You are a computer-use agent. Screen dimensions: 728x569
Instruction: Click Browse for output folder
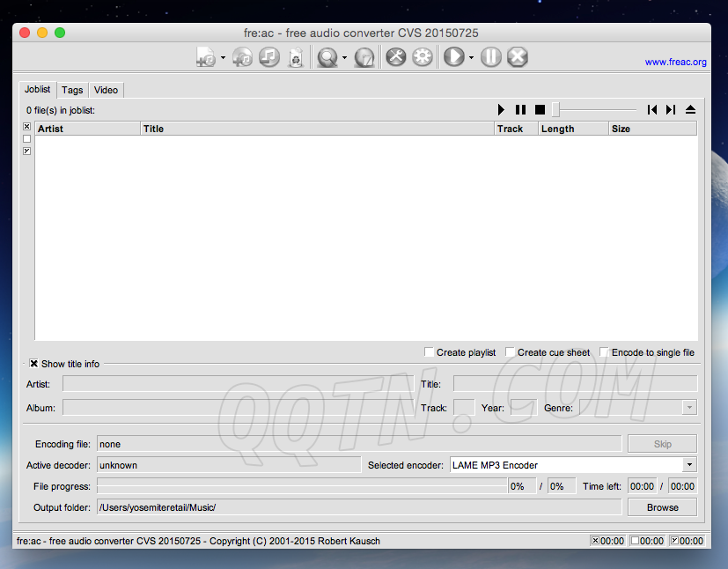point(662,507)
